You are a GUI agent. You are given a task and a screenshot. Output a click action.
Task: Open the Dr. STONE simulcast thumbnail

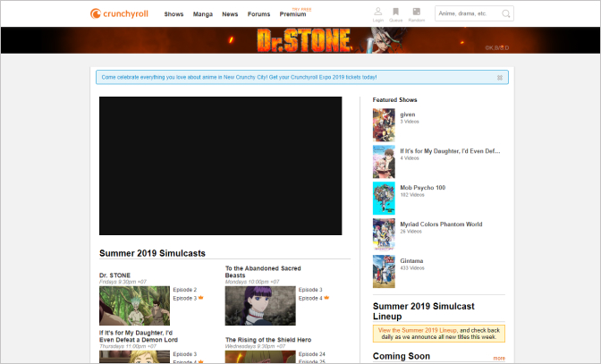point(134,306)
